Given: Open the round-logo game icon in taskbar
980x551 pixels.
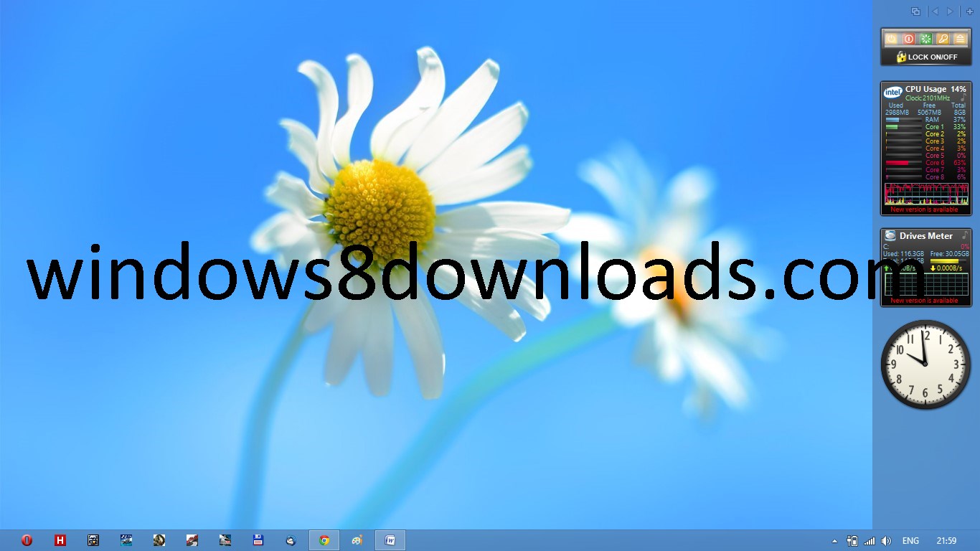Looking at the screenshot, I should point(159,540).
